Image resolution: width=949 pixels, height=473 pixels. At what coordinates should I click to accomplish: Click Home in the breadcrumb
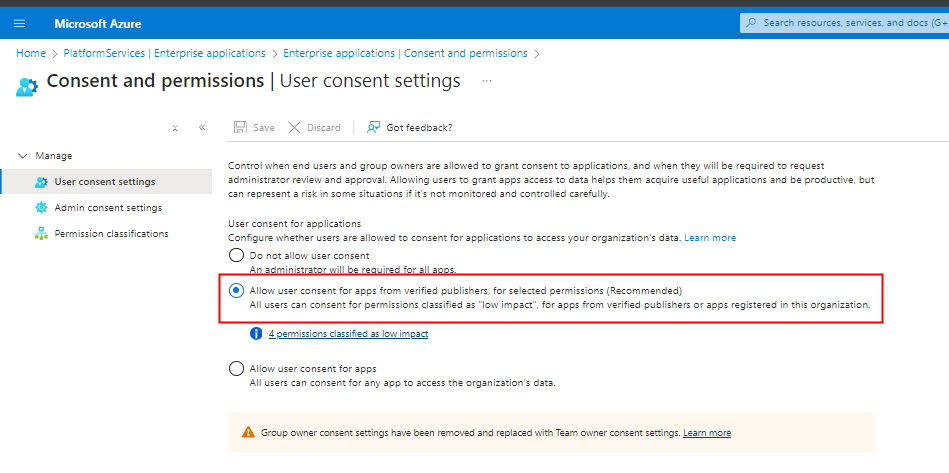tap(31, 53)
